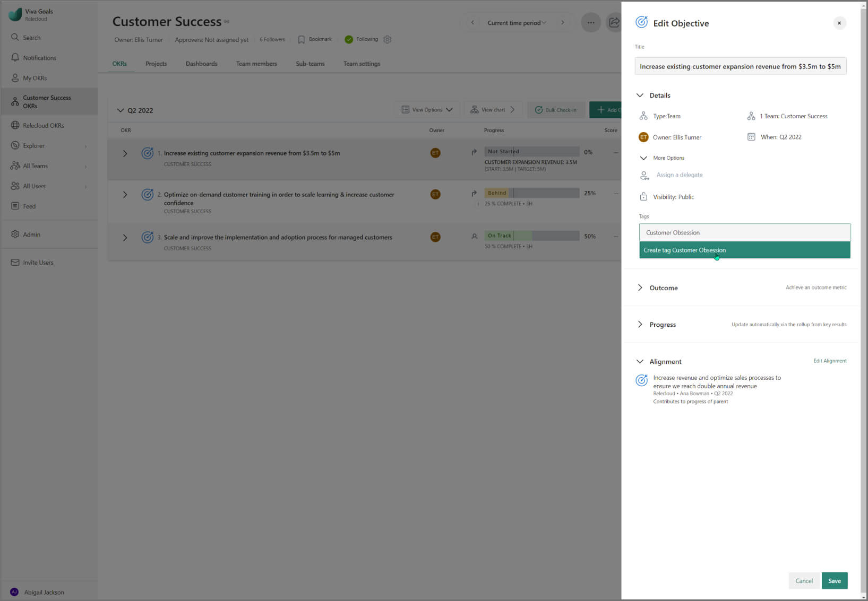Screen dimensions: 868x601
Task: Click the Tags input field
Action: click(x=745, y=233)
